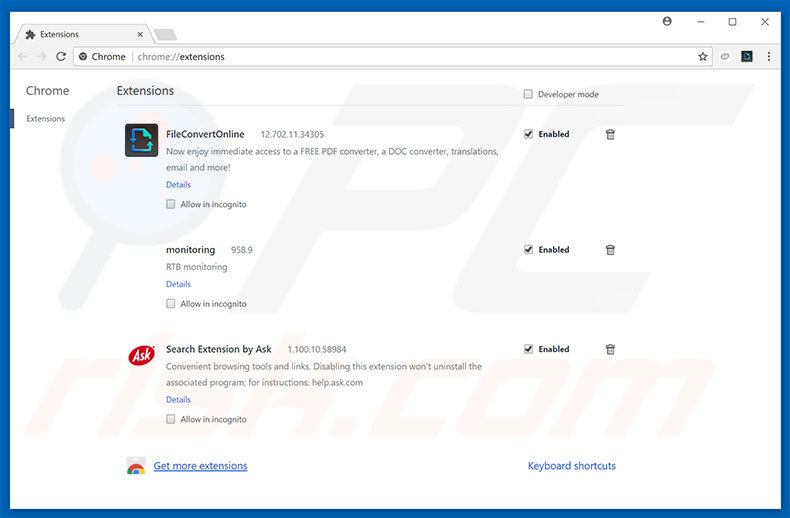Click Get more extensions link
This screenshot has width=790, height=518.
(201, 466)
